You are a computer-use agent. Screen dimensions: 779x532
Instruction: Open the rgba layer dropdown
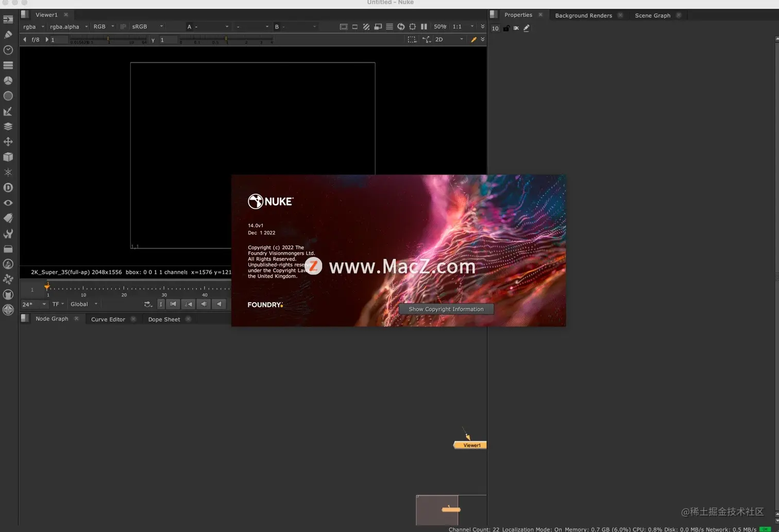click(33, 27)
